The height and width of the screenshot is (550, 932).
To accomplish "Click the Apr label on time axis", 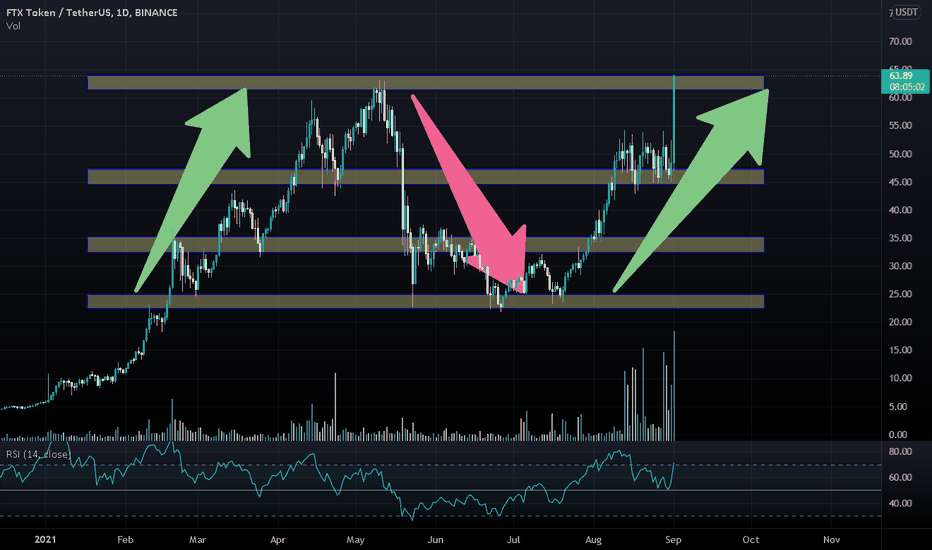I will click(x=278, y=539).
